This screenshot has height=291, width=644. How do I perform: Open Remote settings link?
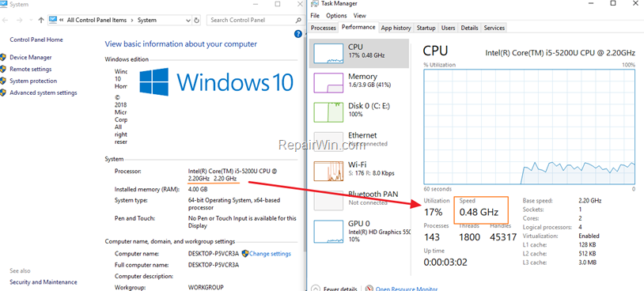pos(30,69)
